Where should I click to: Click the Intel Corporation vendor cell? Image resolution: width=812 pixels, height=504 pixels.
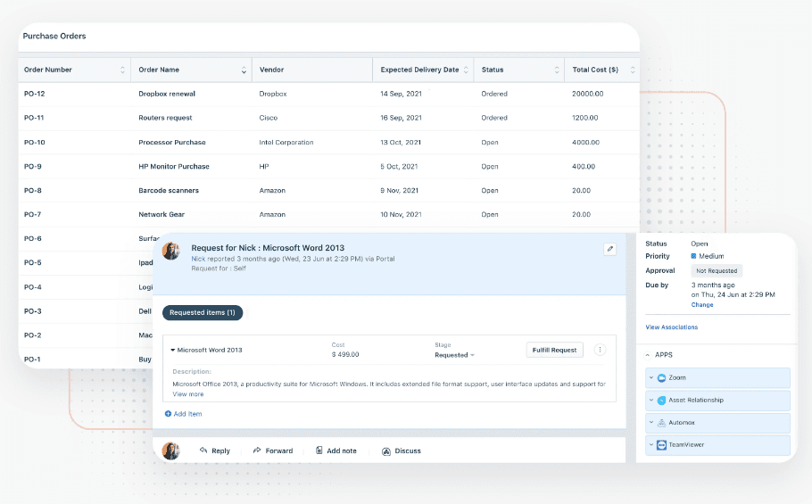point(286,143)
